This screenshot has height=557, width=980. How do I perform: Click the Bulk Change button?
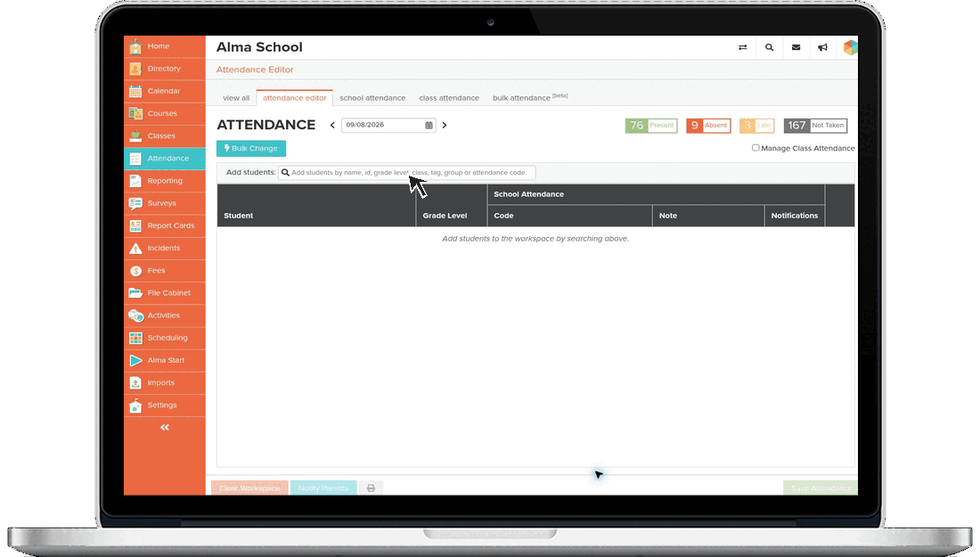(x=251, y=149)
